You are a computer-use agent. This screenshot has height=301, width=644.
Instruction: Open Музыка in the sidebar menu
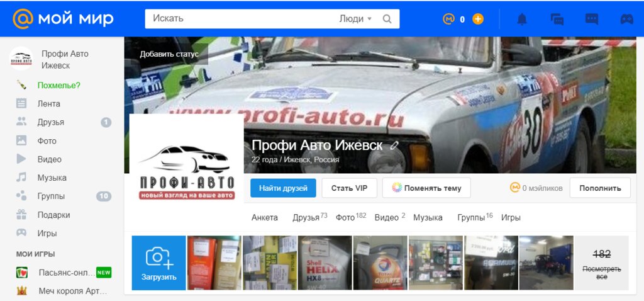point(52,178)
